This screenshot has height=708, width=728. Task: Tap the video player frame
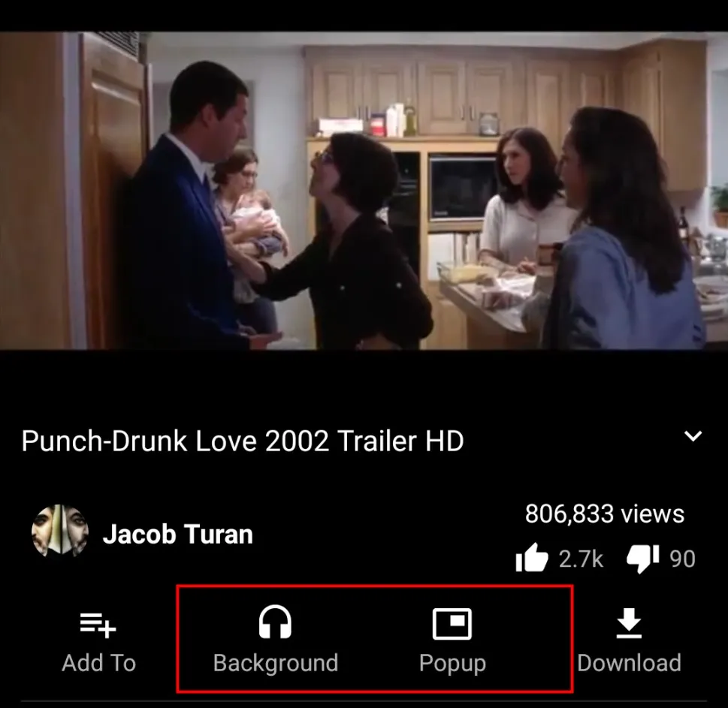point(364,190)
